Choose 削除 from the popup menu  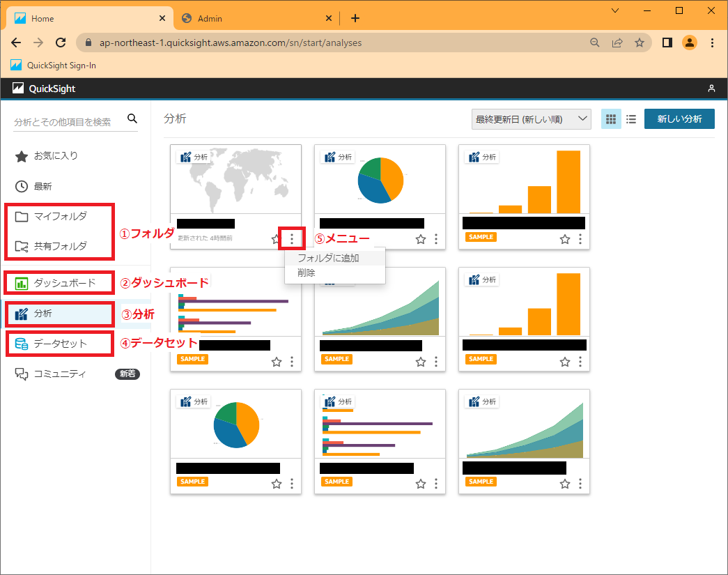pyautogui.click(x=335, y=273)
